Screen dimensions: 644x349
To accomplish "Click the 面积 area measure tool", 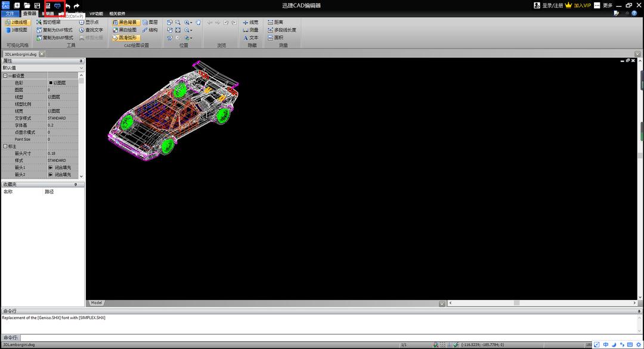I will pyautogui.click(x=275, y=38).
